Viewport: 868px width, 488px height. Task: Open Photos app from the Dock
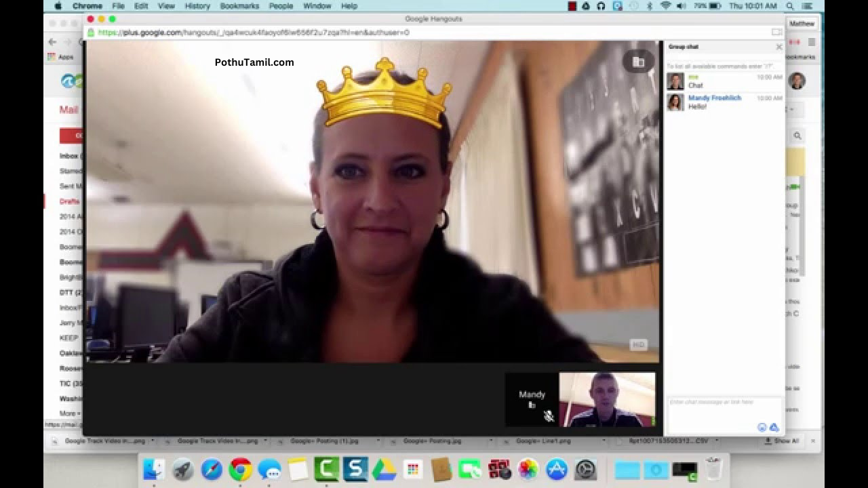[x=528, y=469]
